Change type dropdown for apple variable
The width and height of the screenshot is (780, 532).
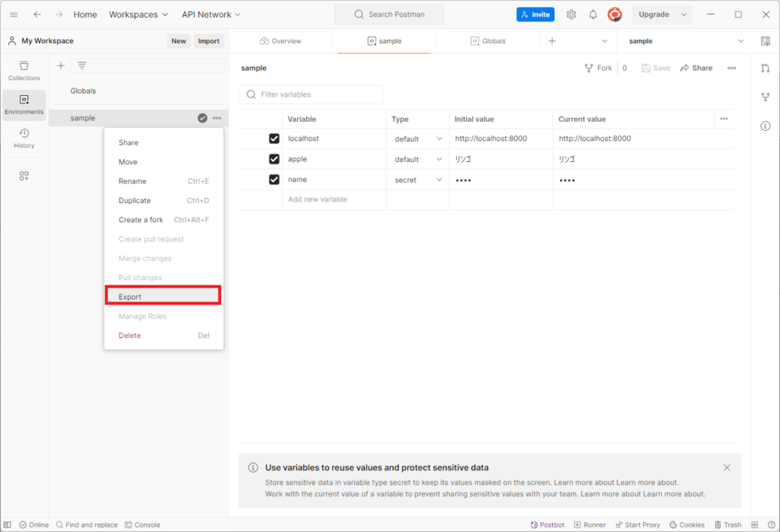(x=418, y=159)
